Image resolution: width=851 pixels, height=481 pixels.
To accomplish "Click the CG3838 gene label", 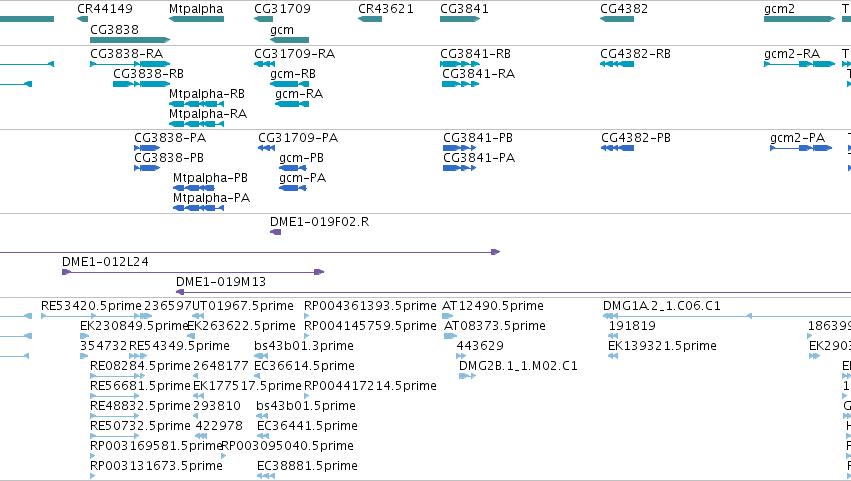I will 115,29.
